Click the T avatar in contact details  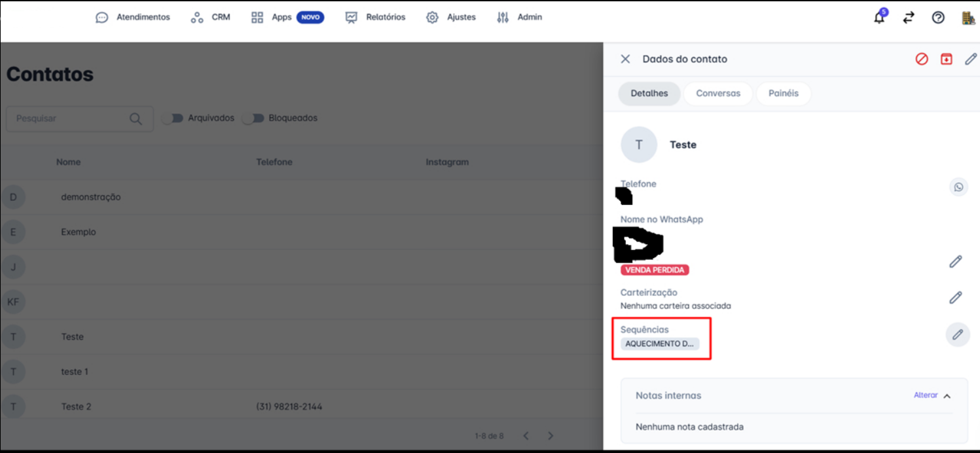[639, 145]
